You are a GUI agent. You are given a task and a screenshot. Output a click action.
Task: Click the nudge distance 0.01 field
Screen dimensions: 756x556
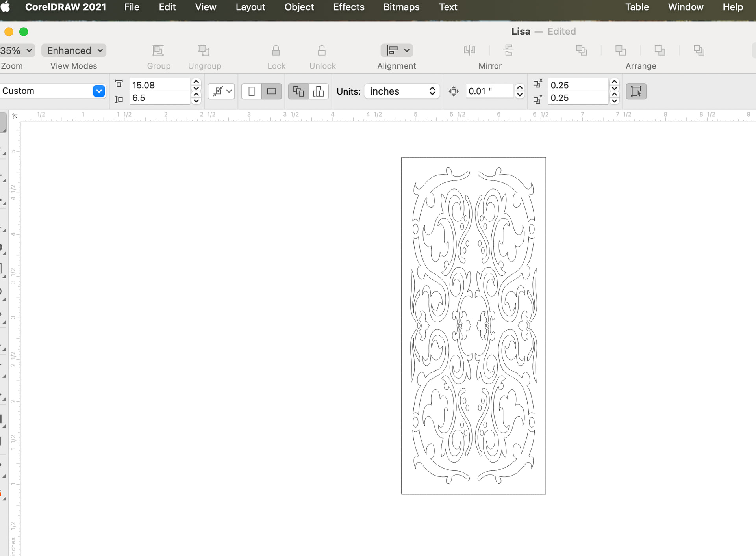(x=489, y=91)
